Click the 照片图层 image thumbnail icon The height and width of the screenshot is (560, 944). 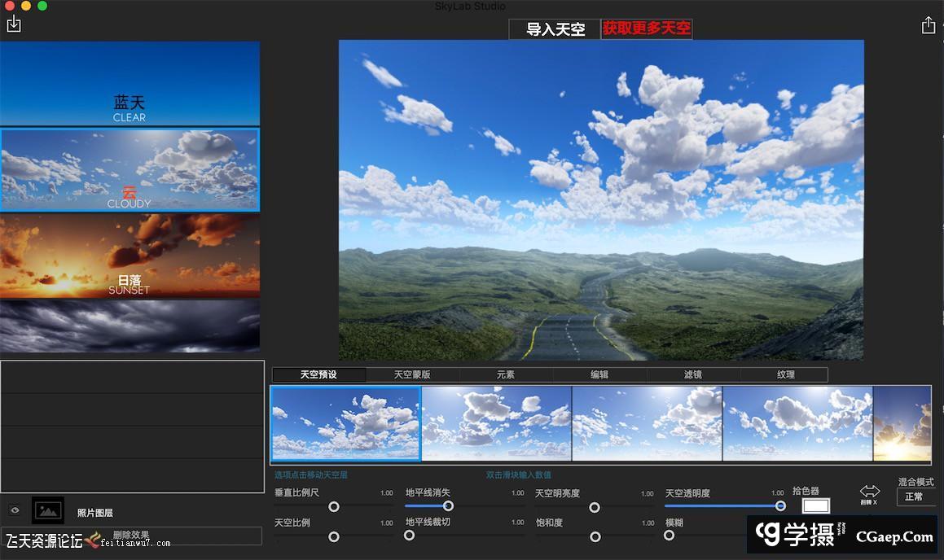(x=47, y=510)
